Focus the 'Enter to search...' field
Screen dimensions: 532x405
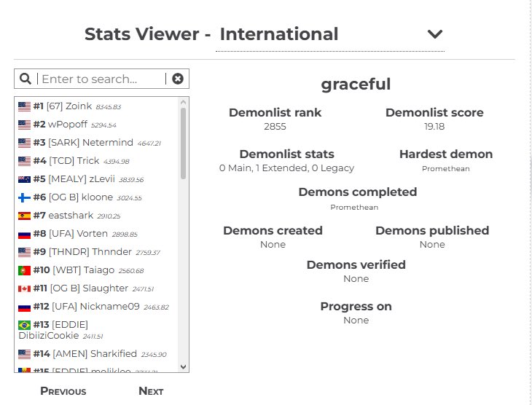[x=102, y=79]
